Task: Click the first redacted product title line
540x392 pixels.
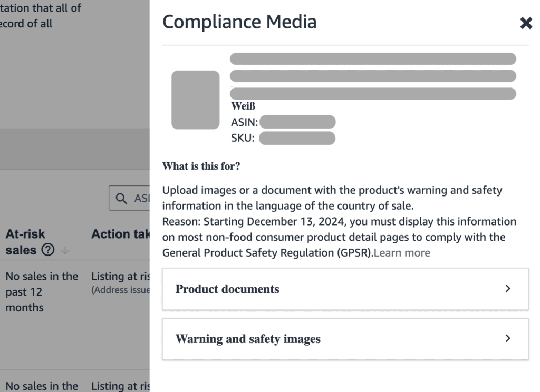Action: [x=372, y=59]
